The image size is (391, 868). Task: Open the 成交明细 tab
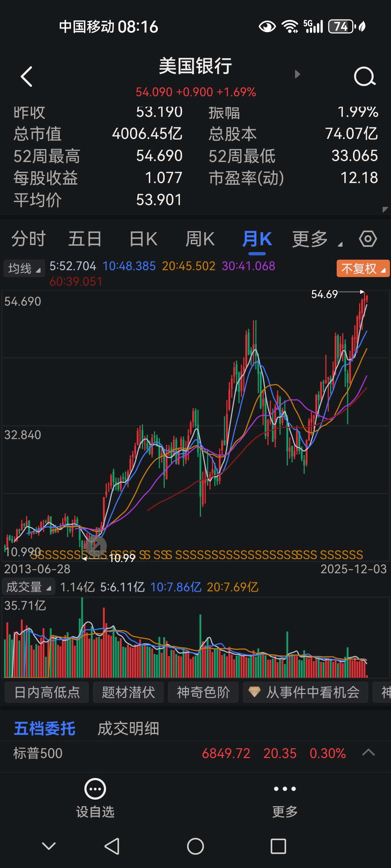pyautogui.click(x=129, y=728)
